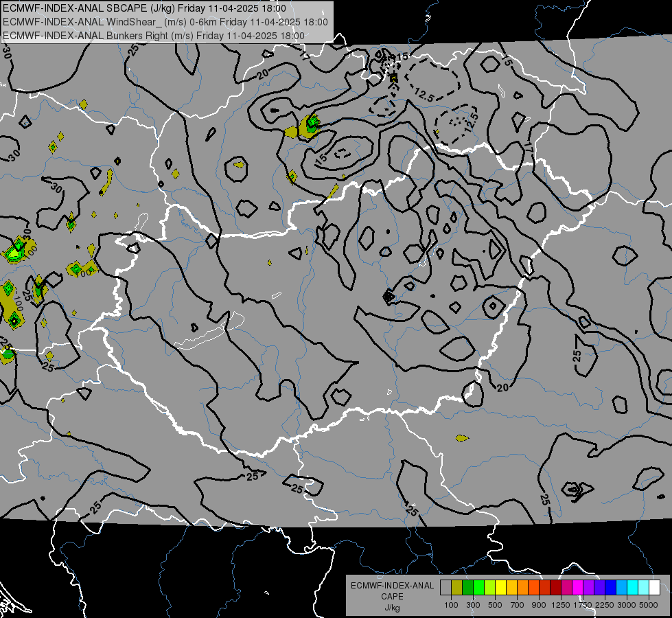Click the 1750 tick label in legend
672x618 pixels.
[x=583, y=605]
